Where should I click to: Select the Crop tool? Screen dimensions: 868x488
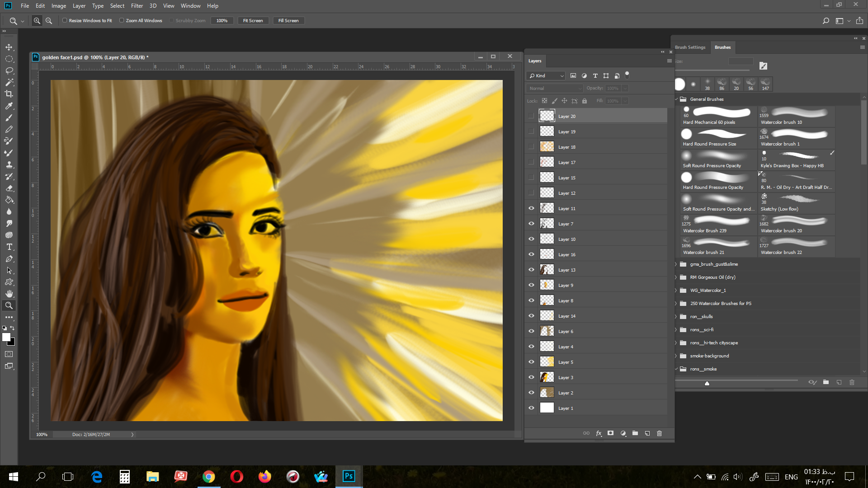(9, 94)
